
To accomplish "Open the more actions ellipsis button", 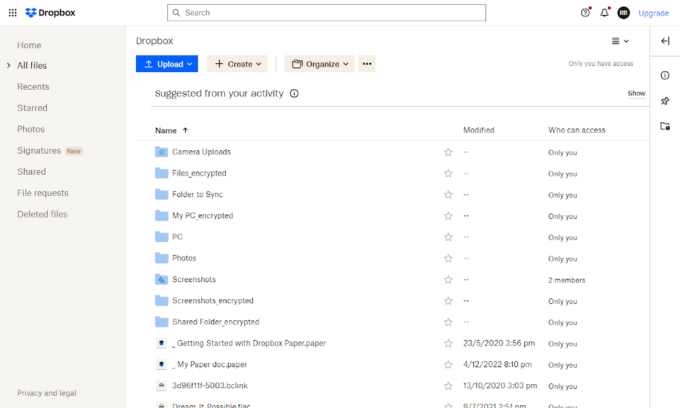I will (367, 64).
